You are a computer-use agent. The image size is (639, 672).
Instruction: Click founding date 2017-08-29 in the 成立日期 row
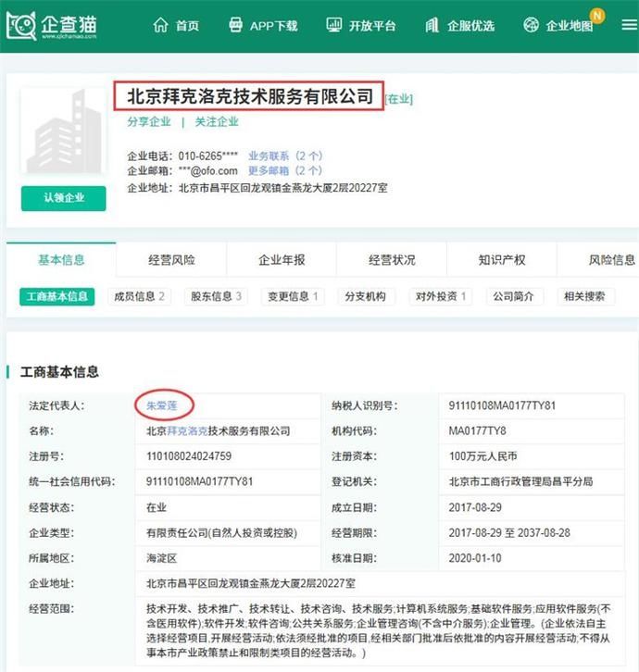tap(475, 507)
